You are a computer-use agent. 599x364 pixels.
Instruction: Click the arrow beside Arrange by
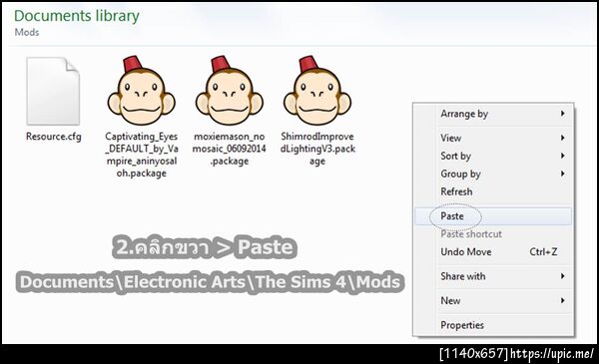563,114
